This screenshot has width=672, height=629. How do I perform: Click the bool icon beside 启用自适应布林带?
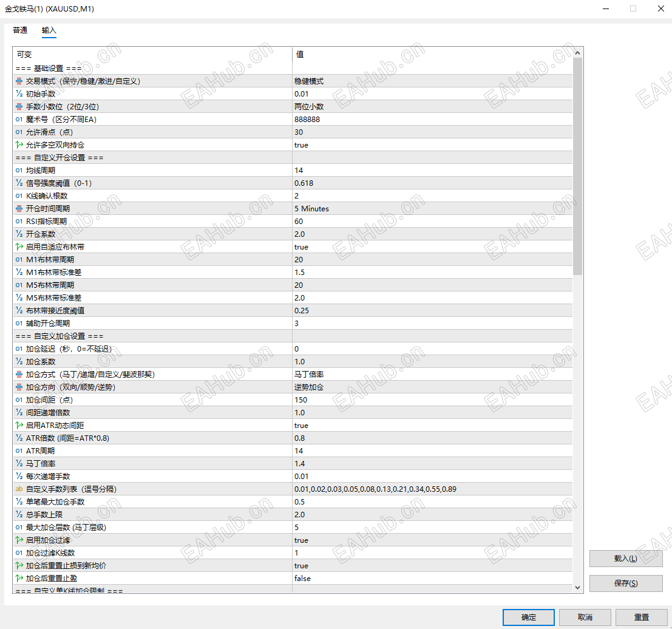click(x=19, y=246)
